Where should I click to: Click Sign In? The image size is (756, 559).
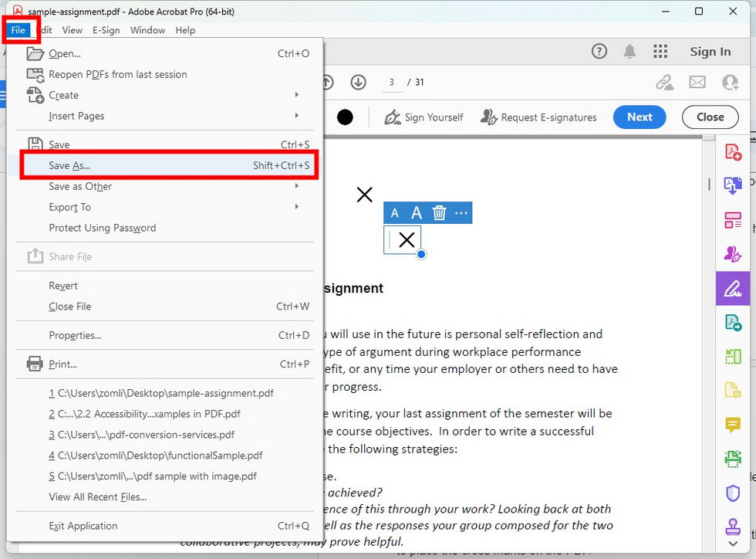[x=710, y=52]
